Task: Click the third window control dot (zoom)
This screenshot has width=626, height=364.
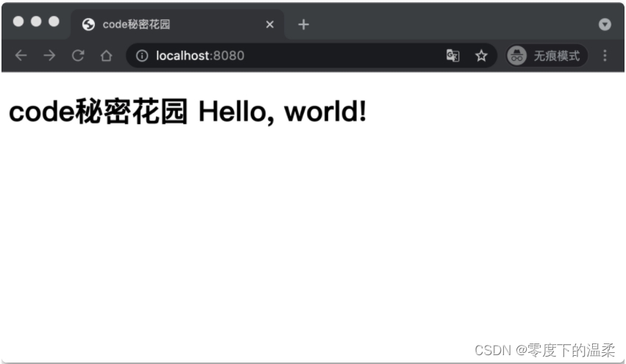Action: click(54, 21)
